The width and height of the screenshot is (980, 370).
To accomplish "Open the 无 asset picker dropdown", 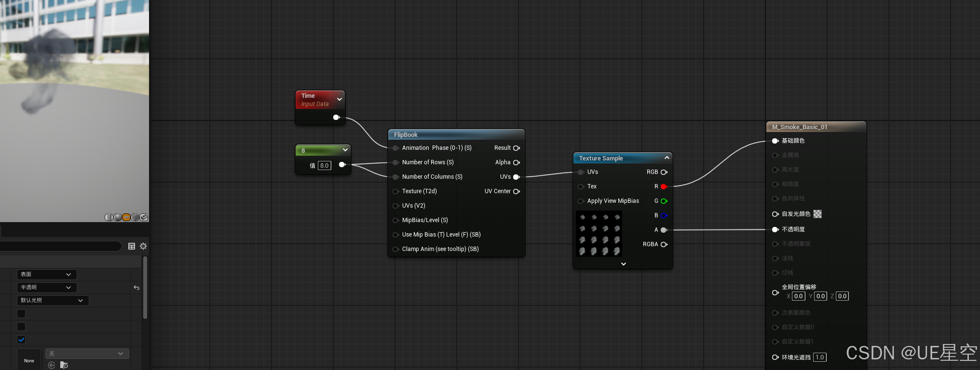I will coord(87,354).
